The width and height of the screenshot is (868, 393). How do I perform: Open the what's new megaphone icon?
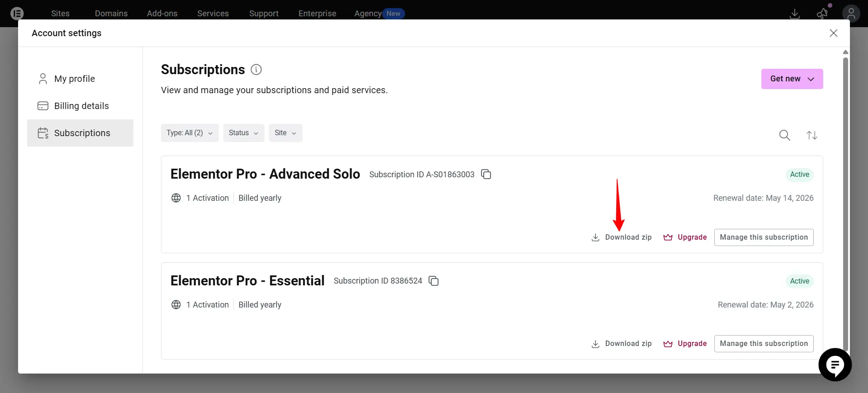(x=822, y=14)
